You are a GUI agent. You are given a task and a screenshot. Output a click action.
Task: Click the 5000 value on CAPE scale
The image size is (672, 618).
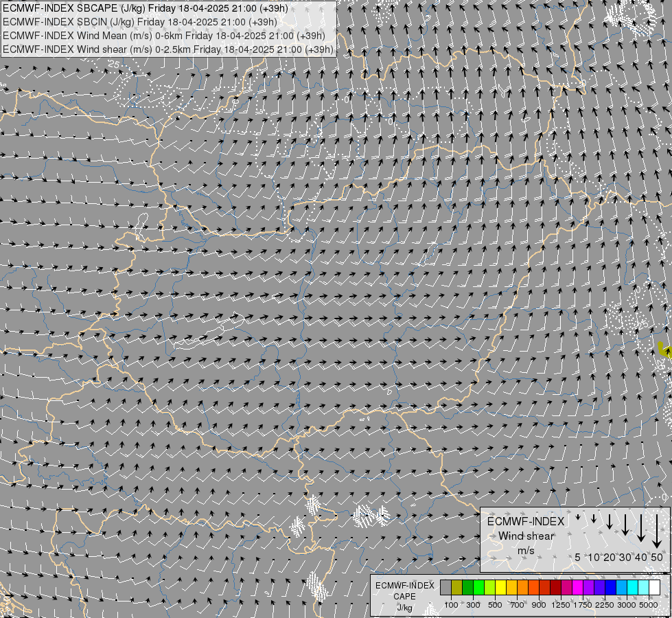click(649, 605)
